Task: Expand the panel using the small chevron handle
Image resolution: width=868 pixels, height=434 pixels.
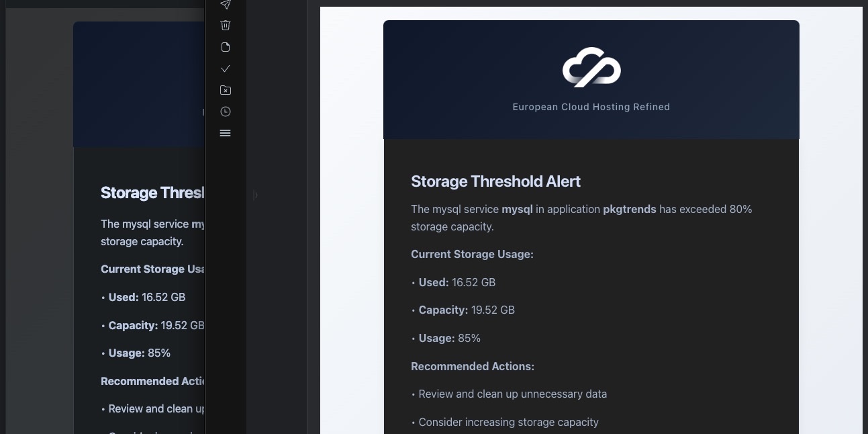Action: (x=255, y=195)
